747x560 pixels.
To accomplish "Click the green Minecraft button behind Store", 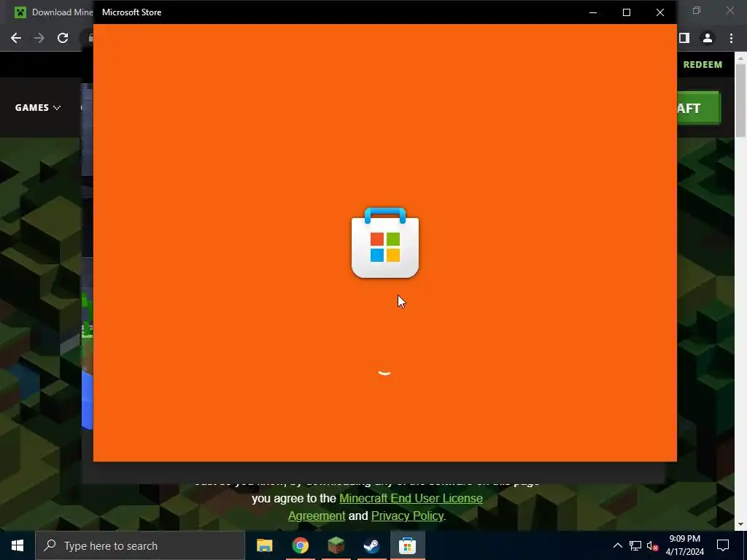I will click(x=698, y=108).
